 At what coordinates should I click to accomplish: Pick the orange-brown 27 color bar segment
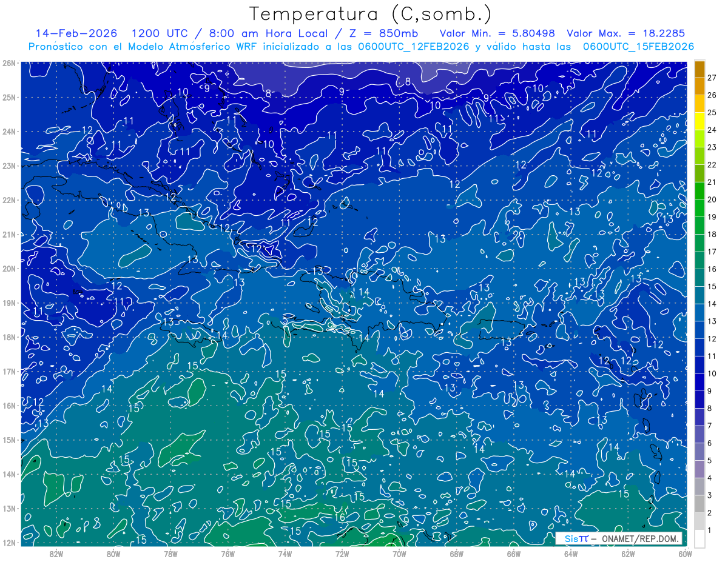pos(699,70)
